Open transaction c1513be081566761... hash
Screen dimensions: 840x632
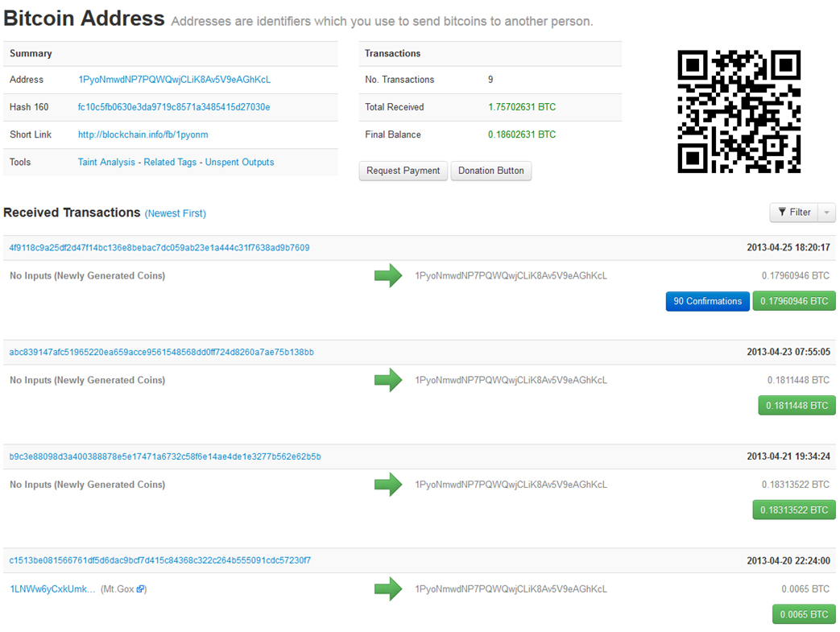coord(159,561)
